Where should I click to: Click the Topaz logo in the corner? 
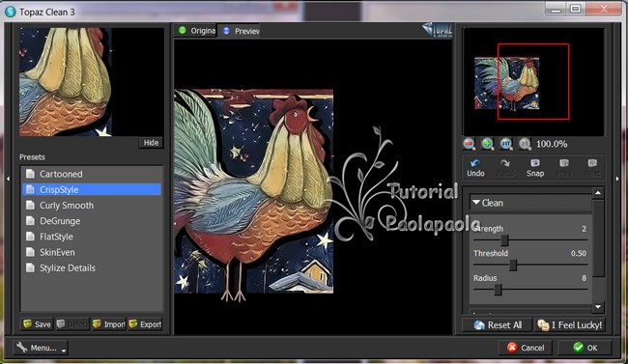click(x=438, y=30)
